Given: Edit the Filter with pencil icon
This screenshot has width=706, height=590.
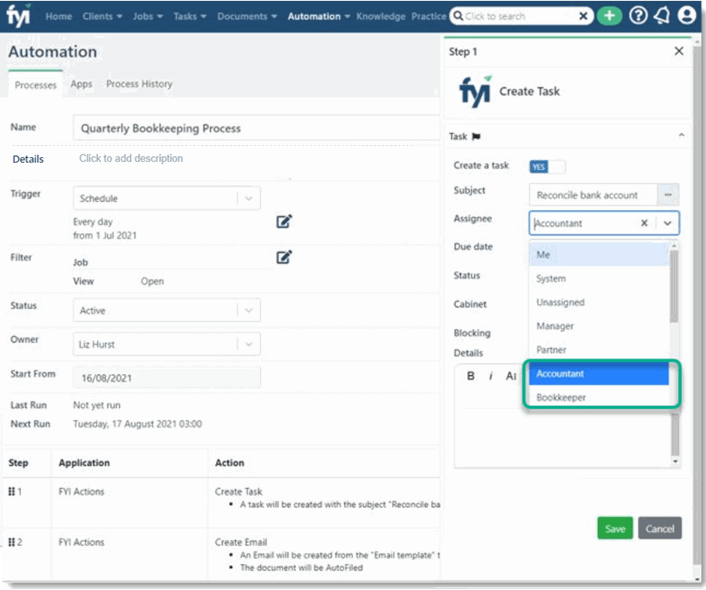Looking at the screenshot, I should [x=284, y=257].
